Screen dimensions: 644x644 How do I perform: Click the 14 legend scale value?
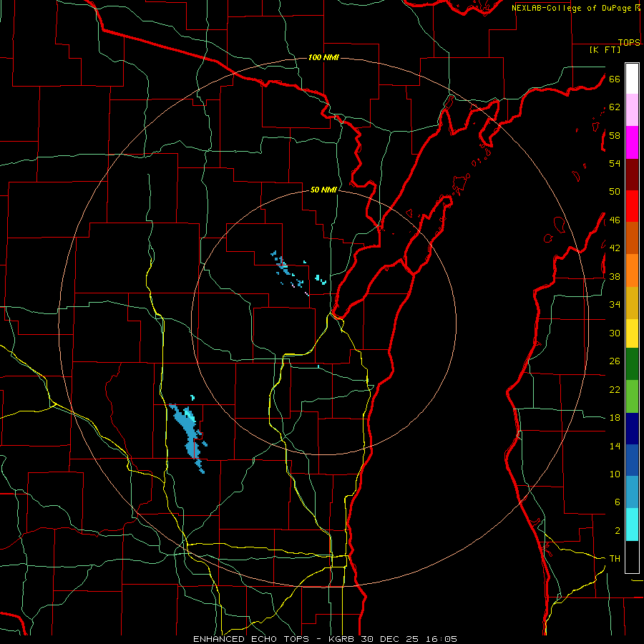click(615, 446)
